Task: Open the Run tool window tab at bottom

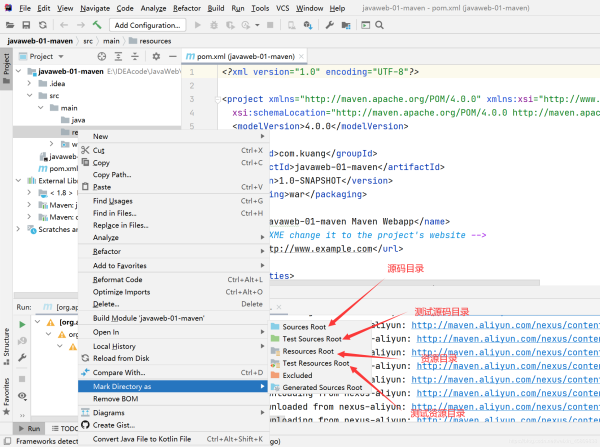Action: point(28,428)
